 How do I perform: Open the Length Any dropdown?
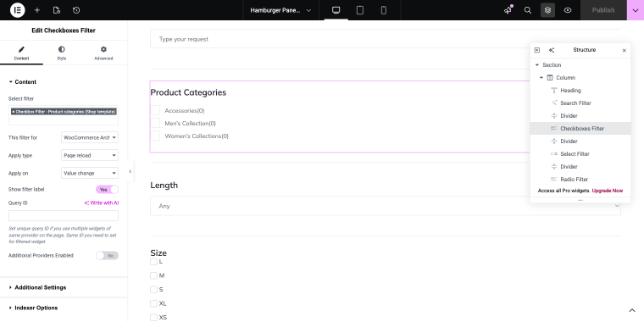click(x=385, y=206)
